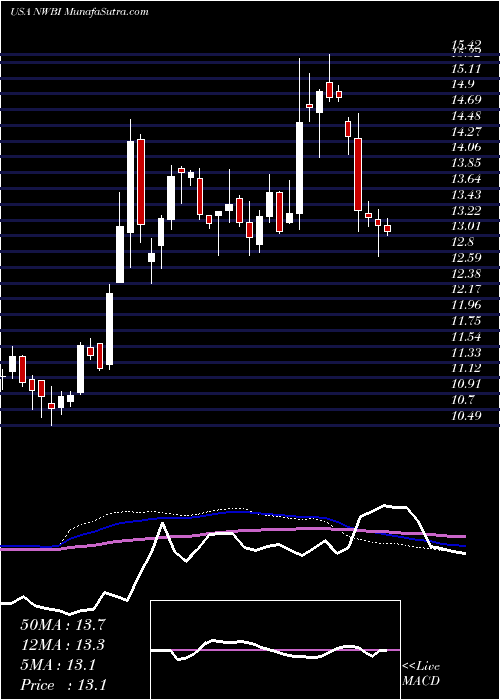Click the 10.91 price axis label

(466, 384)
